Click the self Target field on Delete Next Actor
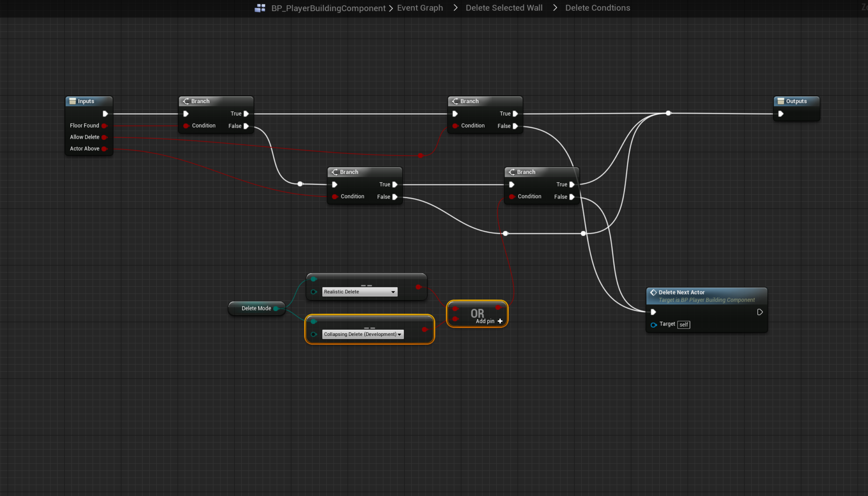Viewport: 868px width, 496px height. point(683,325)
